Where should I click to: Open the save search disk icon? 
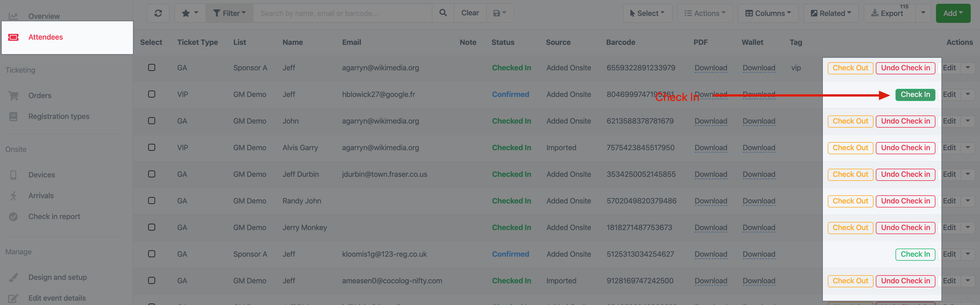500,13
